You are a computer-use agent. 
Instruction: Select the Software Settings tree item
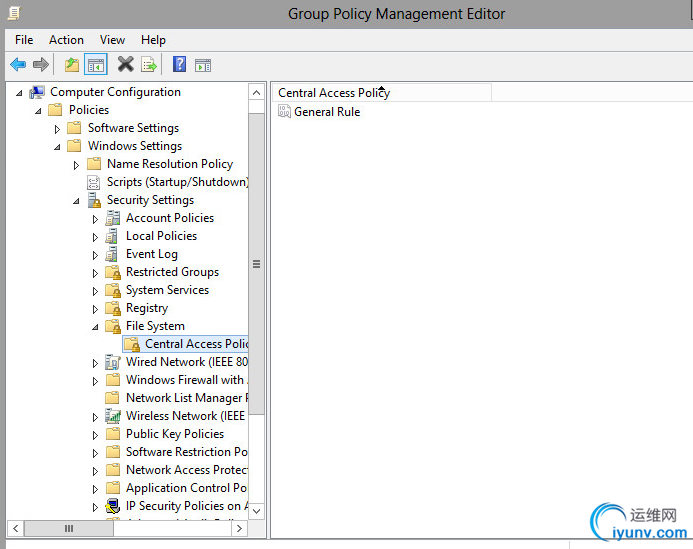pyautogui.click(x=133, y=128)
